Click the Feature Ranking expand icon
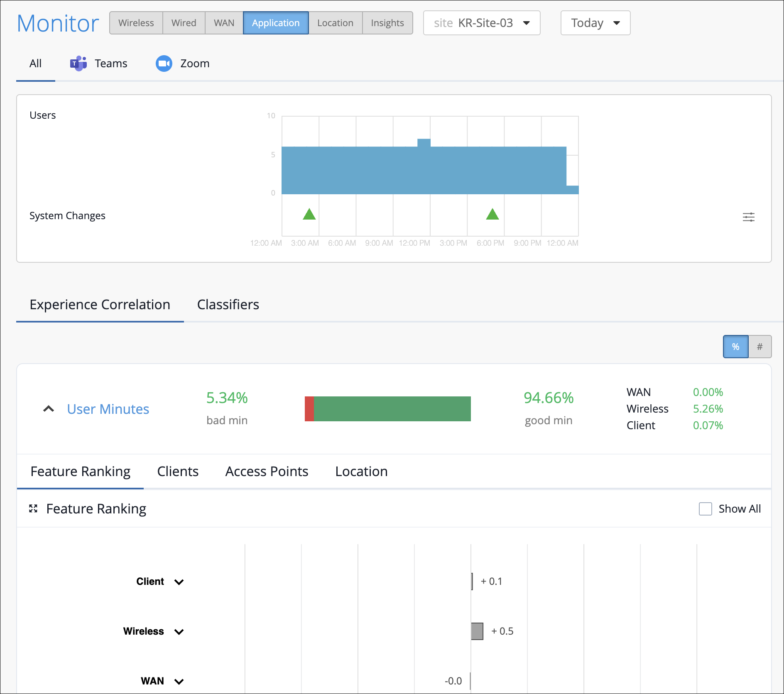The height and width of the screenshot is (694, 784). pos(33,508)
